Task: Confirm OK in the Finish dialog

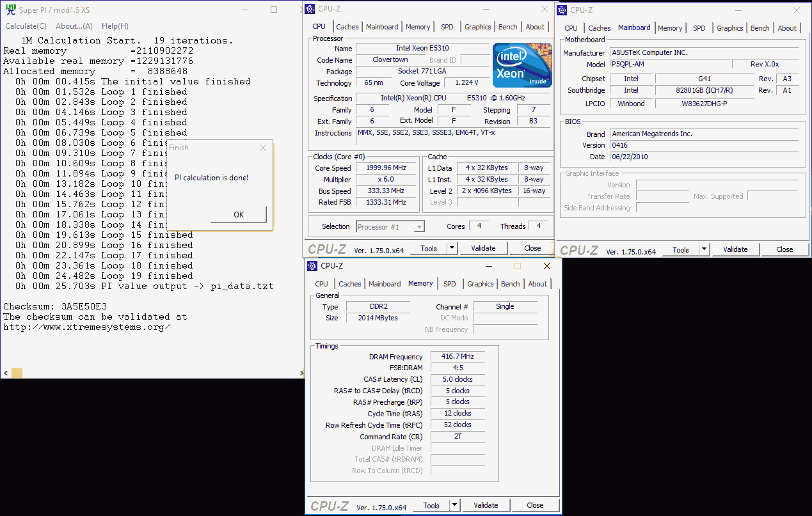Action: (239, 215)
